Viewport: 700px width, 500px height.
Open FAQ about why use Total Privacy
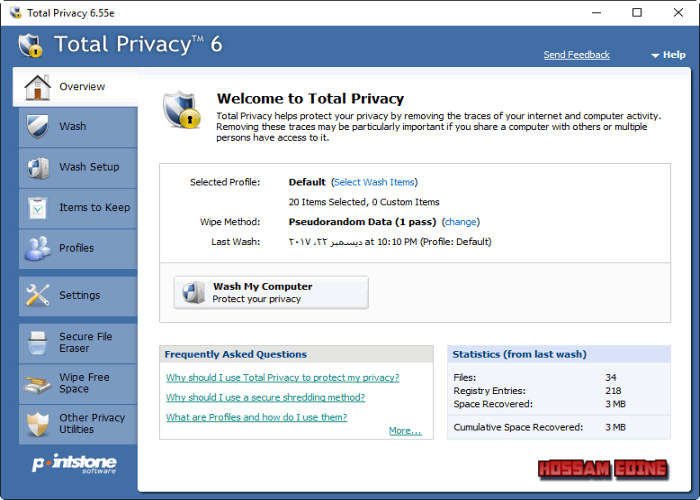pos(283,378)
